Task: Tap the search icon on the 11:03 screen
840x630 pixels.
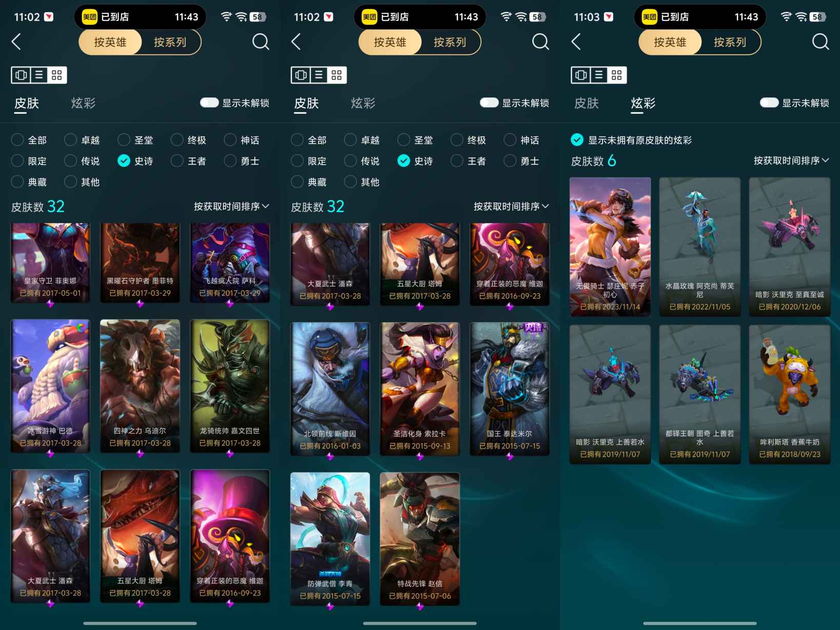Action: 821,42
